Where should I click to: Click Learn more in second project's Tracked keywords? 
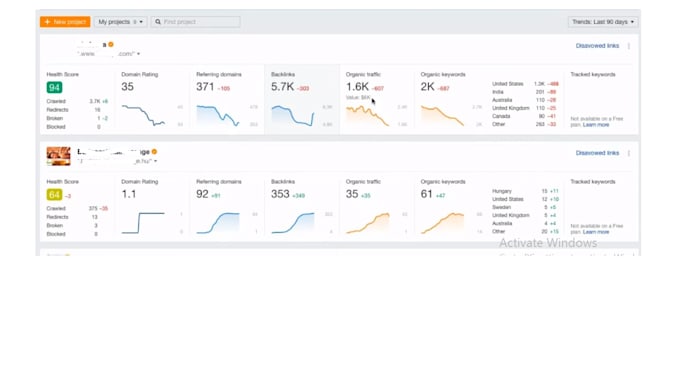coord(596,232)
